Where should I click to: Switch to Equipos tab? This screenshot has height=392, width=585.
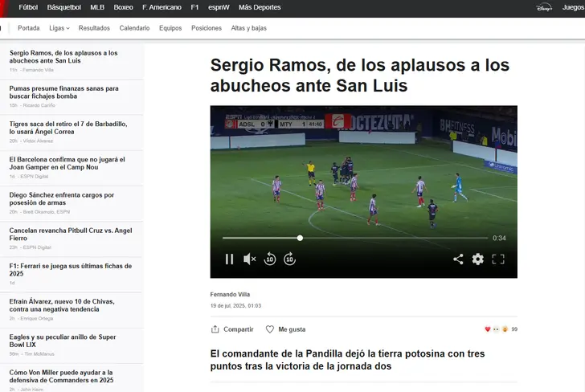(x=170, y=28)
